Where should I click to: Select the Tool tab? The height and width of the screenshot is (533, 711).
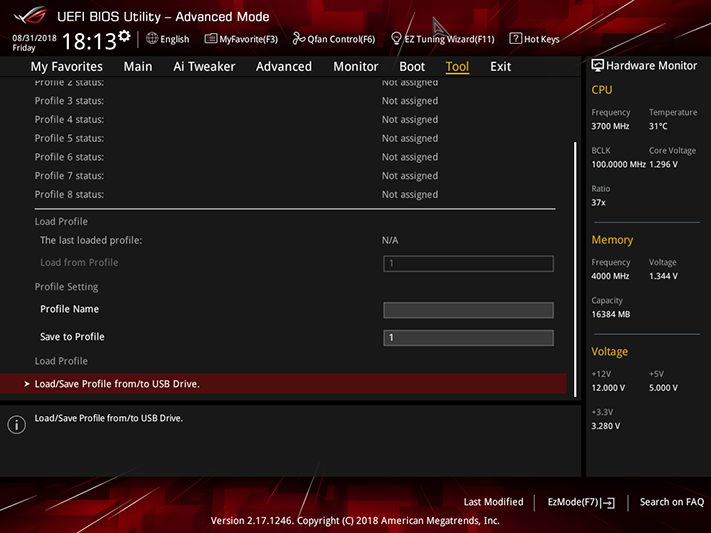(457, 67)
